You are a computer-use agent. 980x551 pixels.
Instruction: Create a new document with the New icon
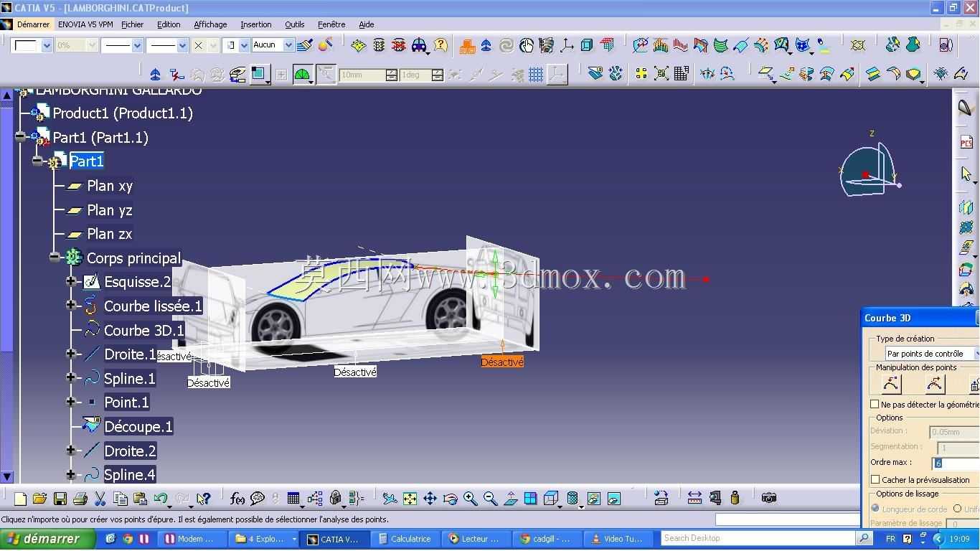click(20, 499)
